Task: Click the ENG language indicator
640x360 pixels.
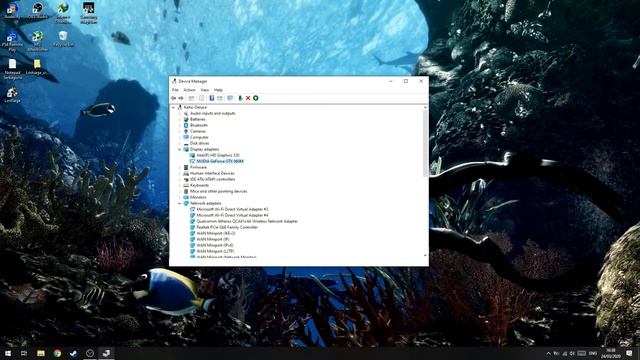Action: 593,353
